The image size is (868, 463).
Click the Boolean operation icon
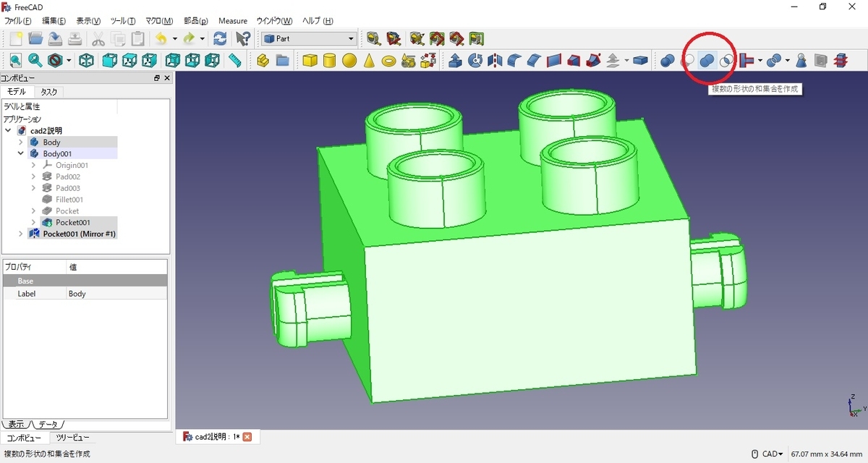point(668,61)
